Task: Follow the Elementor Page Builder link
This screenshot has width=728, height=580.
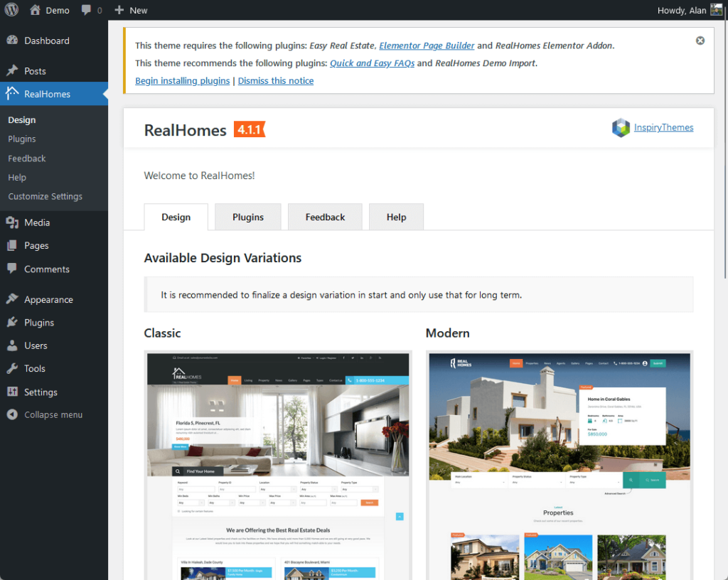Action: click(427, 45)
